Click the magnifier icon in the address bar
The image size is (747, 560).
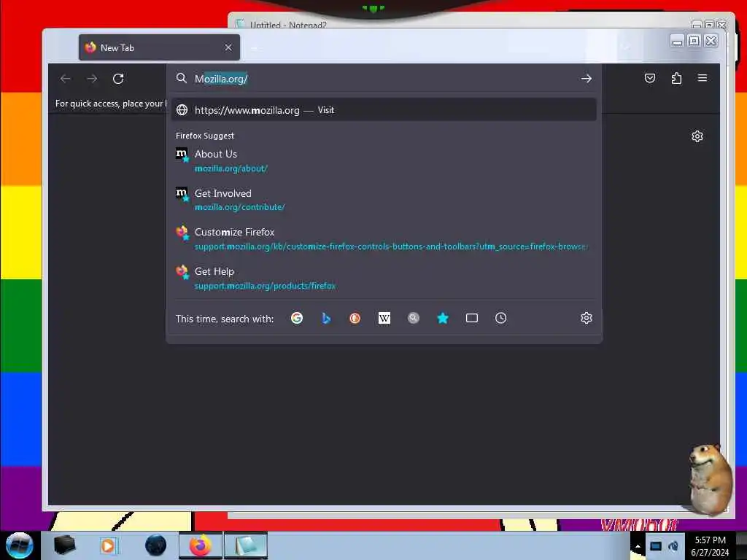coord(182,78)
